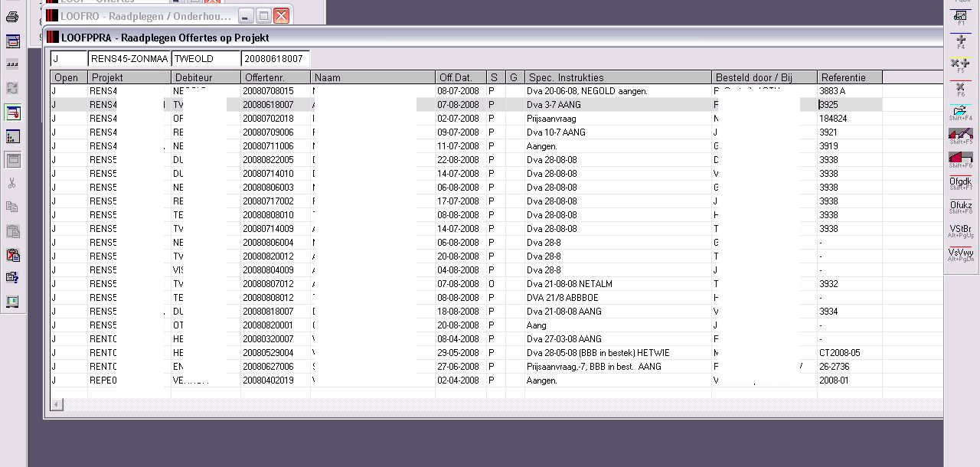Sort by the Projekt column header
Screen dimensions: 980x467
coord(129,77)
